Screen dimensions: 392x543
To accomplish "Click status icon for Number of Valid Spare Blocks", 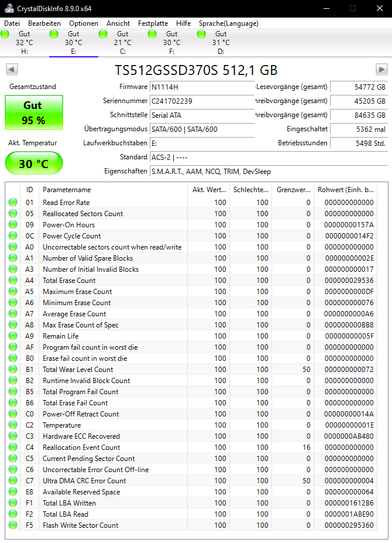I will click(13, 258).
